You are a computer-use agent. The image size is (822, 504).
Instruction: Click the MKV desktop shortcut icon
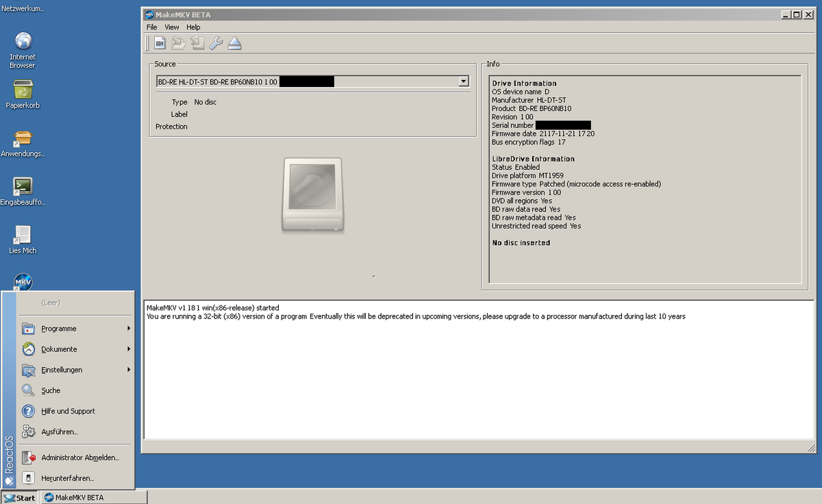point(23,281)
